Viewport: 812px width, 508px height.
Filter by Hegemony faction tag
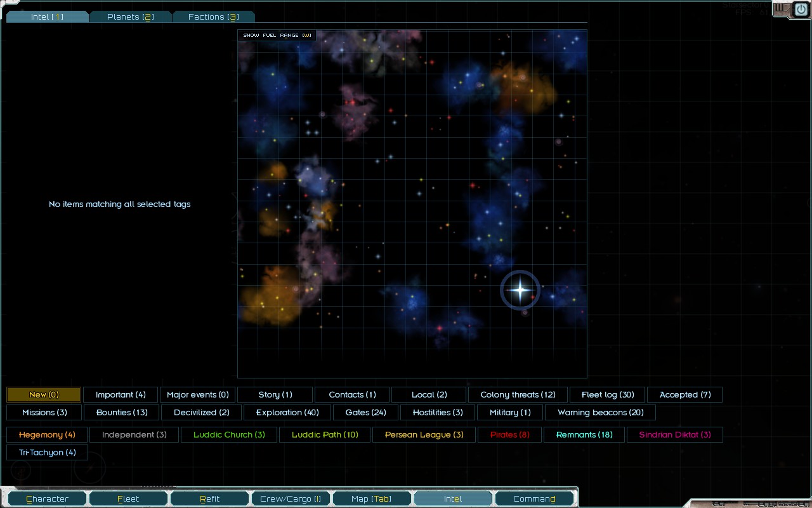click(x=47, y=435)
